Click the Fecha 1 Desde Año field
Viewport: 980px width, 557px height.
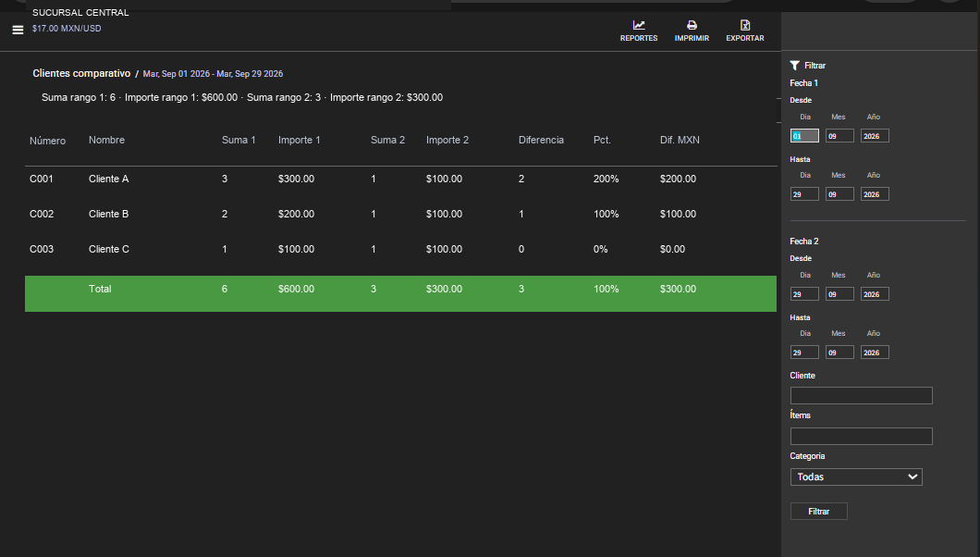(x=875, y=136)
